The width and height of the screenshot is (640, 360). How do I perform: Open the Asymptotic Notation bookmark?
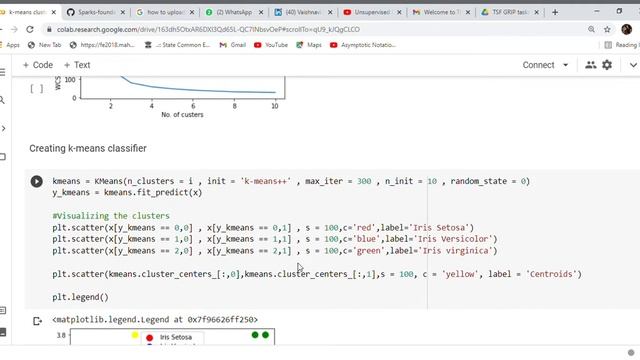pyautogui.click(x=363, y=45)
